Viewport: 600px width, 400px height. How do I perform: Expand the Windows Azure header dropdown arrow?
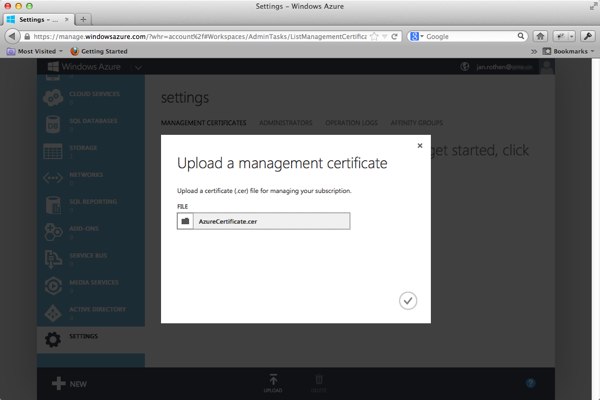pyautogui.click(x=138, y=66)
